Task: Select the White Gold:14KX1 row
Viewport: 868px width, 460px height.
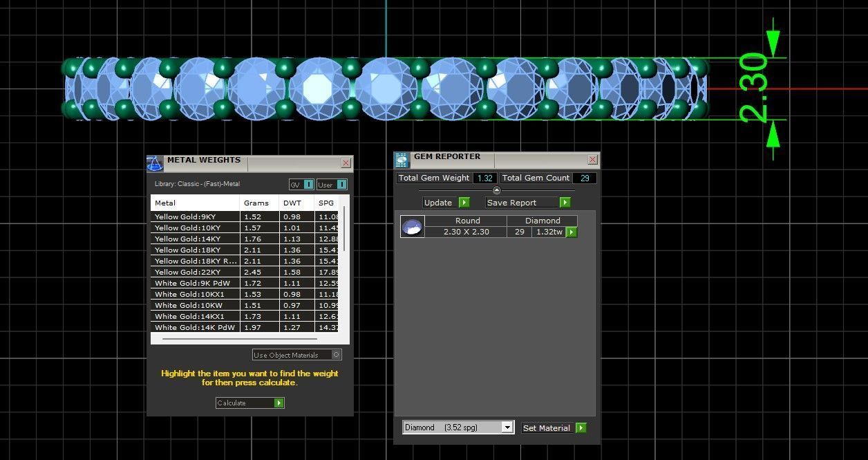Action: pyautogui.click(x=245, y=316)
